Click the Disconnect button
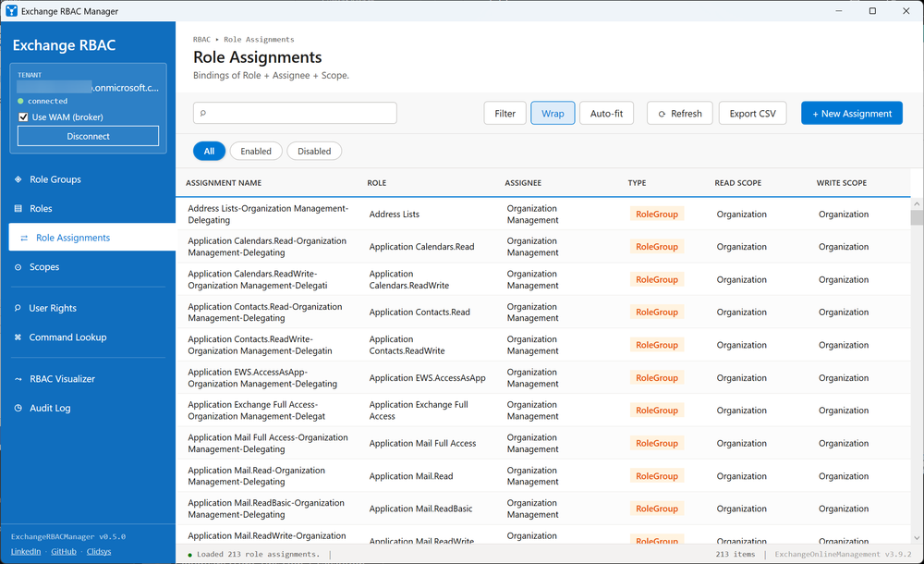 click(x=89, y=136)
